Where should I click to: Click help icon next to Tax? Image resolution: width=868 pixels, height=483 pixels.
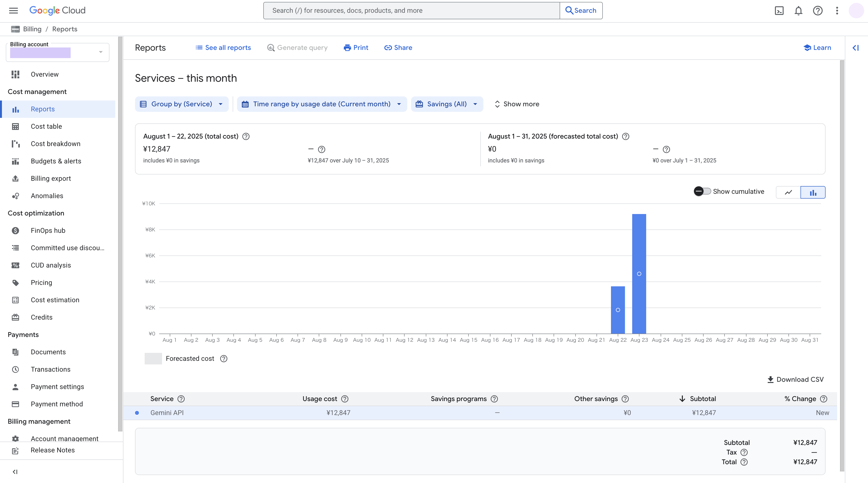pos(744,452)
